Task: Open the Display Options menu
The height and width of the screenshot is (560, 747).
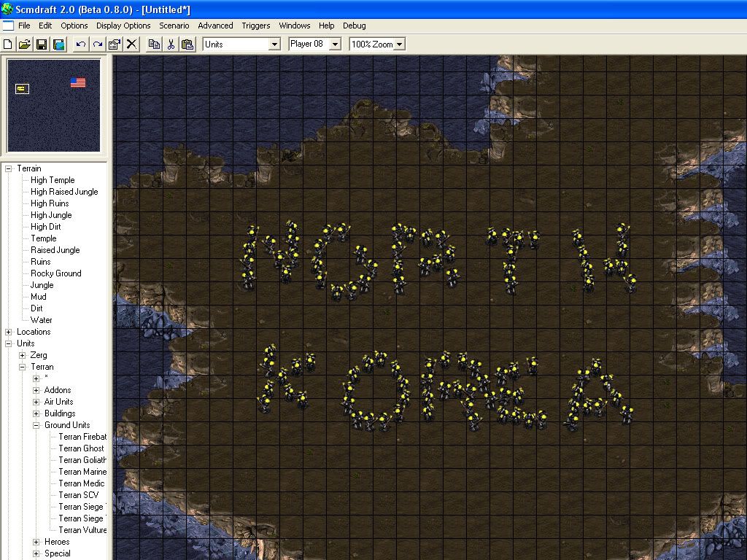Action: (123, 26)
